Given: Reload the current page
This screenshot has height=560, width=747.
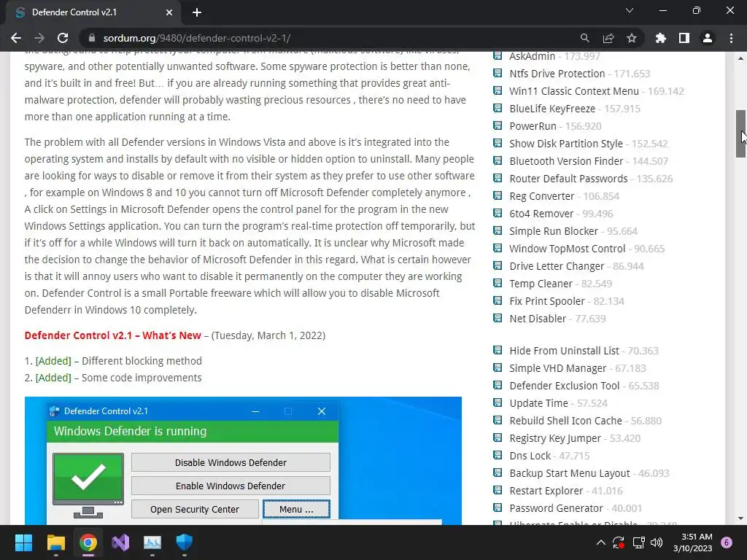Looking at the screenshot, I should tap(63, 38).
